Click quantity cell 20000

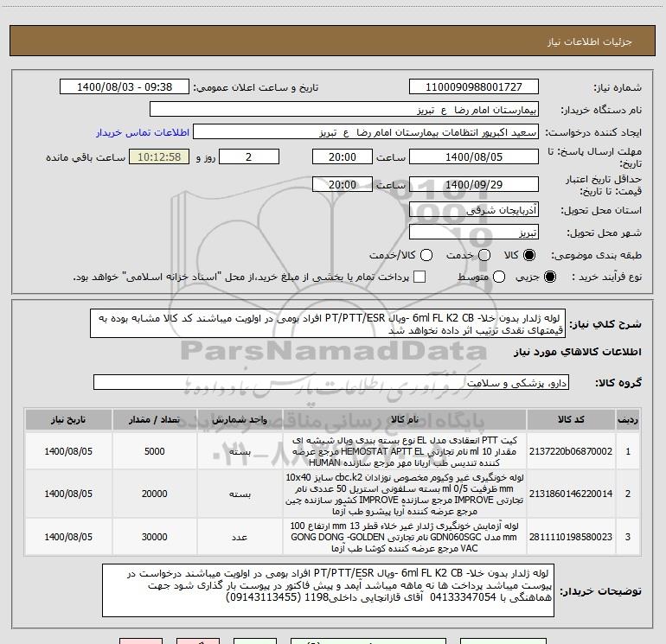(x=155, y=494)
